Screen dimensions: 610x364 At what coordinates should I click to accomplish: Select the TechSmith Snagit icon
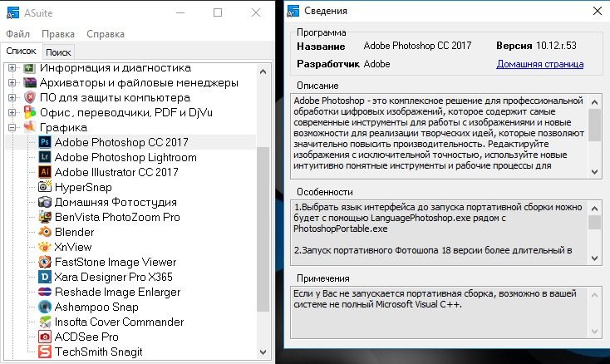(45, 352)
